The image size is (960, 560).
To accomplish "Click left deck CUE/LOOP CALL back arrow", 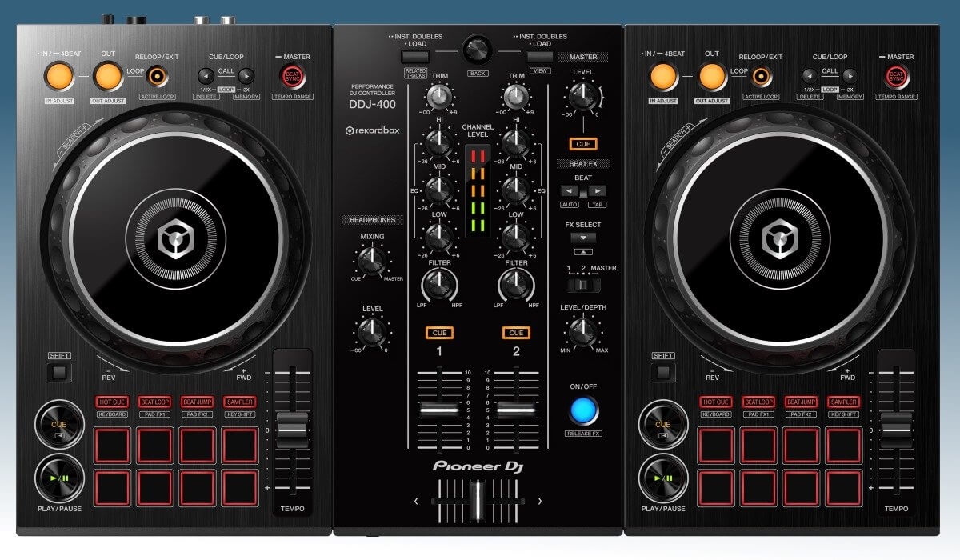I will click(x=206, y=76).
